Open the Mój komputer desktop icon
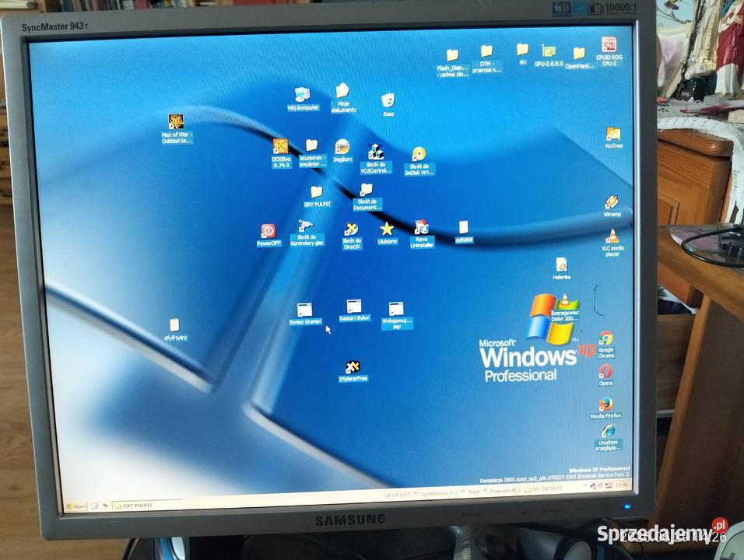 (303, 99)
